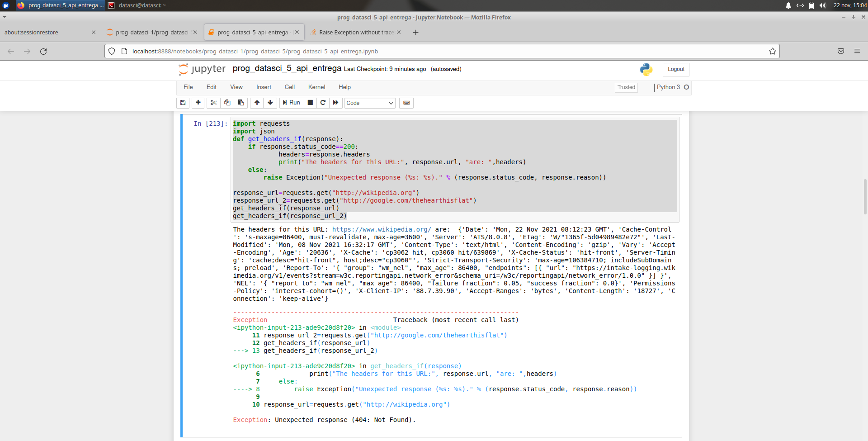Open the system applications menu icon

point(6,5)
